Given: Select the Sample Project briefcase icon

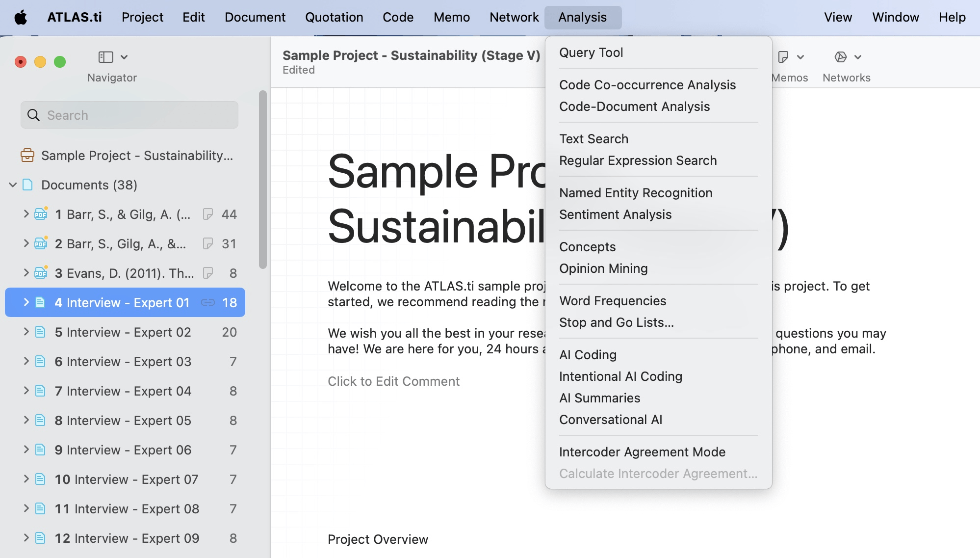Looking at the screenshot, I should (27, 155).
